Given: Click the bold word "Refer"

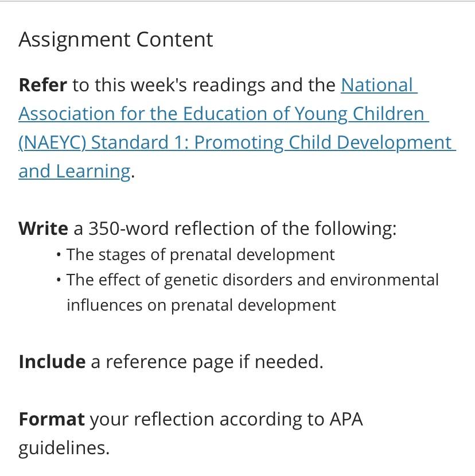Looking at the screenshot, I should click(43, 85).
